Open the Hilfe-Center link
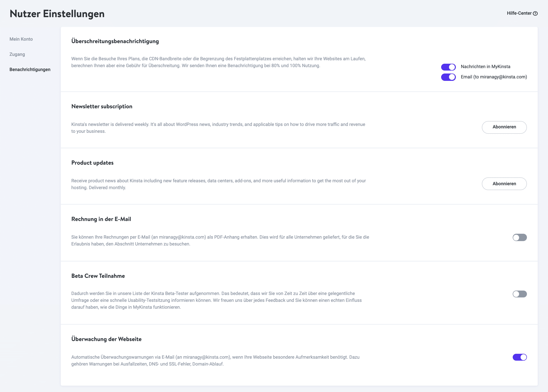Viewport: 548px width, 392px height. click(x=519, y=13)
